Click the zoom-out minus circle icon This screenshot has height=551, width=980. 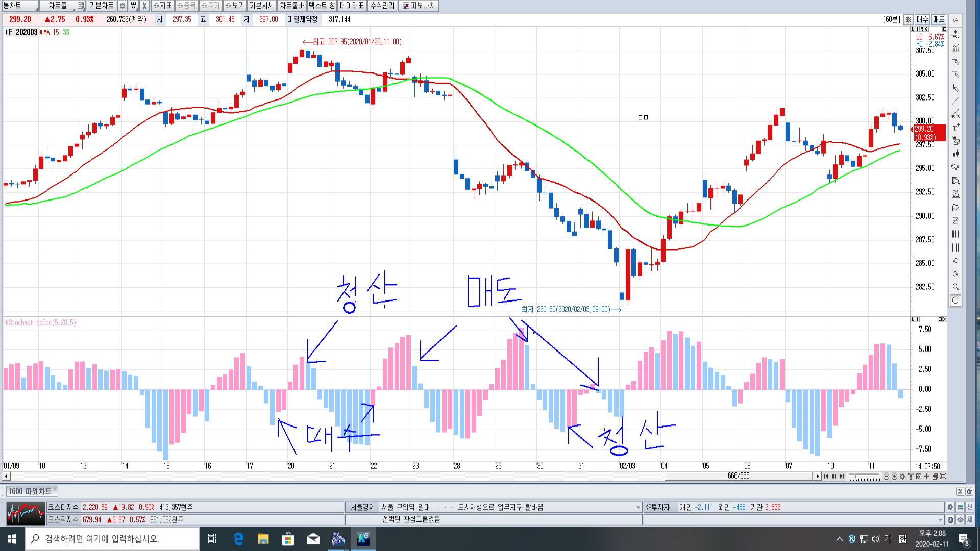tap(886, 476)
